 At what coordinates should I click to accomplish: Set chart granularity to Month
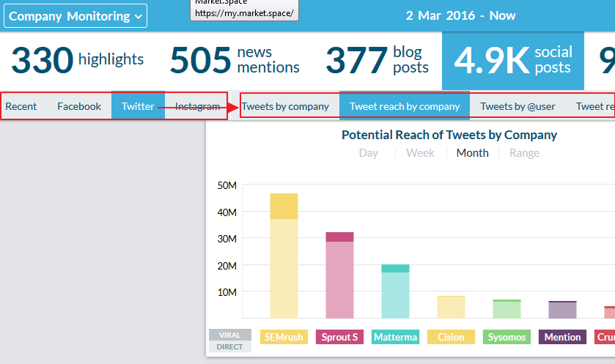pyautogui.click(x=472, y=153)
